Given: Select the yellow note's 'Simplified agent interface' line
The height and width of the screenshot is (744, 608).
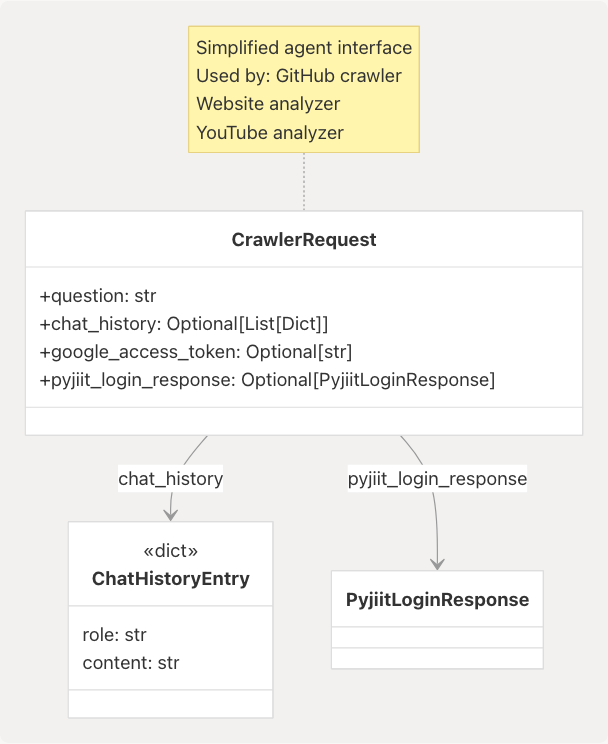Looking at the screenshot, I should 304,48.
